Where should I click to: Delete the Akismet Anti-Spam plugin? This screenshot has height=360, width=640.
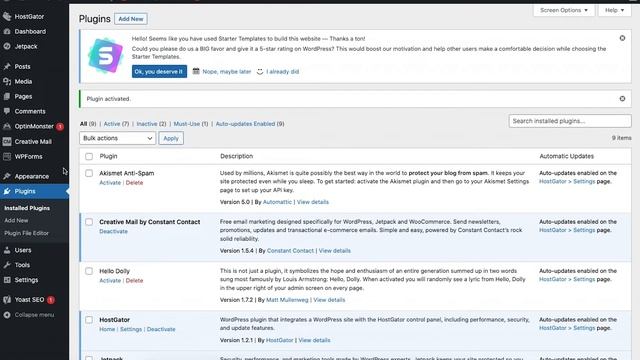click(x=134, y=182)
